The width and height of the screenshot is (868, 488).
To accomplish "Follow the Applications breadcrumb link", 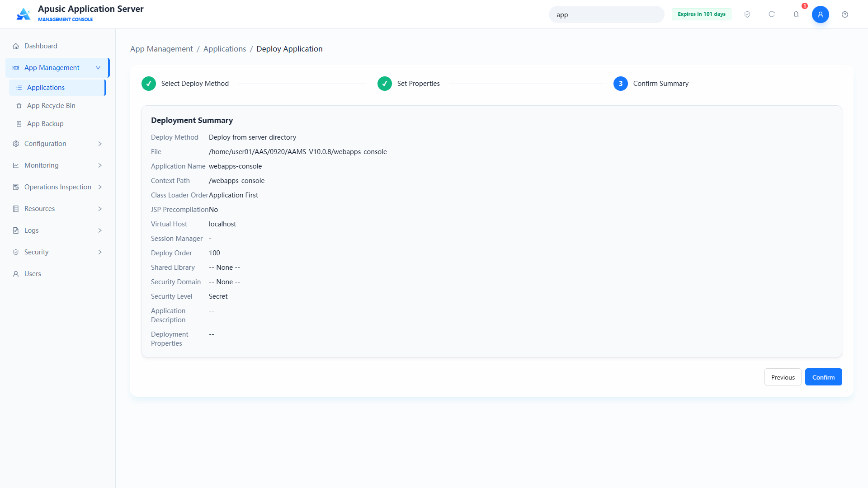I will 225,49.
